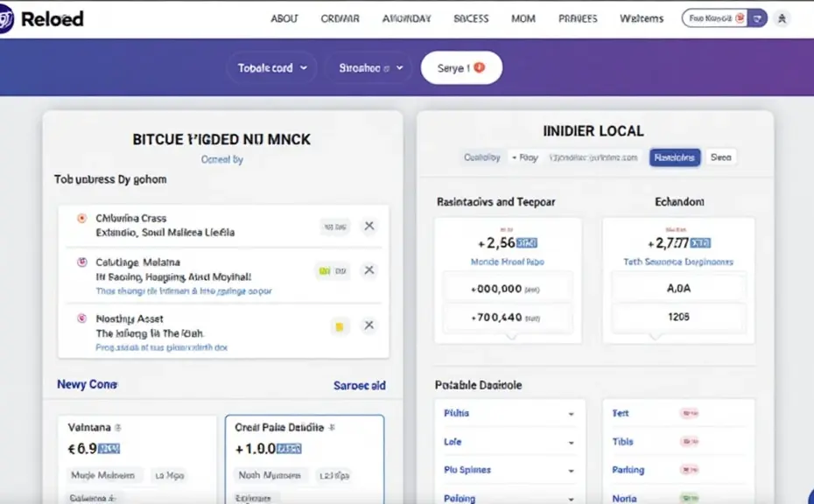This screenshot has height=504, width=814.
Task: Open the ABOUT menu item
Action: coord(284,18)
